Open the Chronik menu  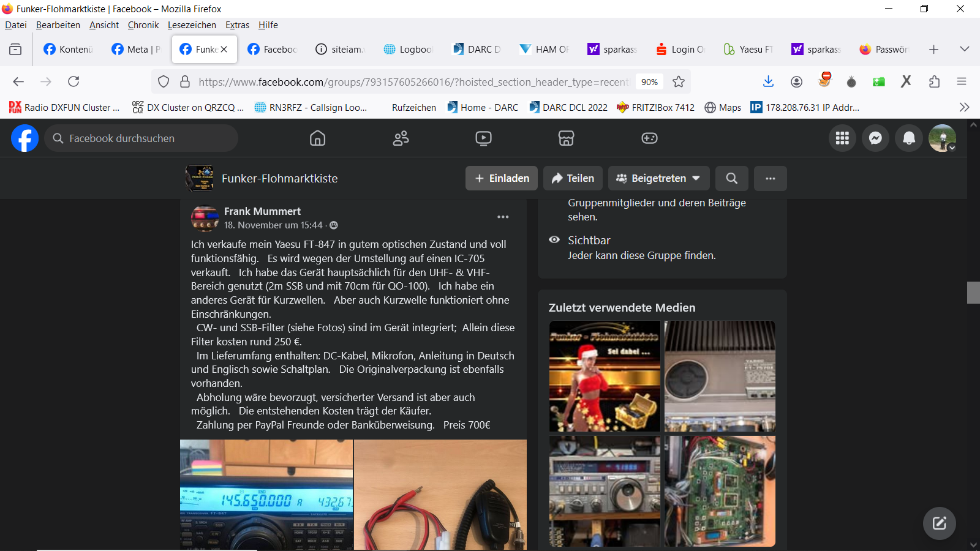(x=143, y=25)
